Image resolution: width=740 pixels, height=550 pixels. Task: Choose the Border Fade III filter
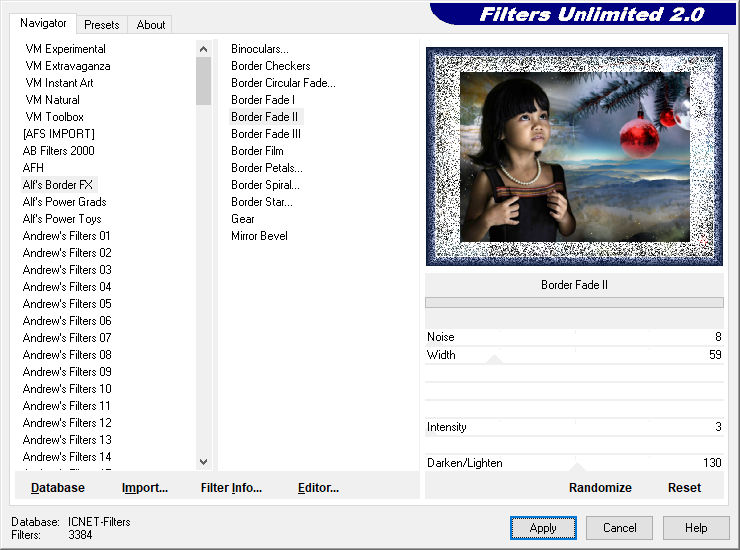click(x=266, y=134)
